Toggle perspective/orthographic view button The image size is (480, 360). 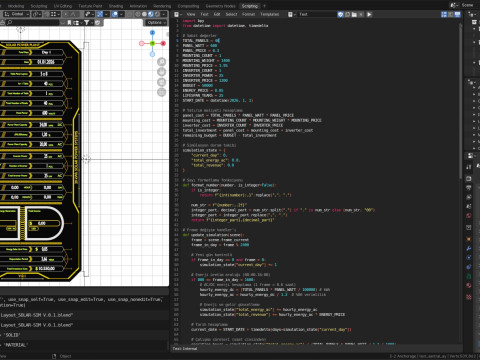(x=161, y=92)
